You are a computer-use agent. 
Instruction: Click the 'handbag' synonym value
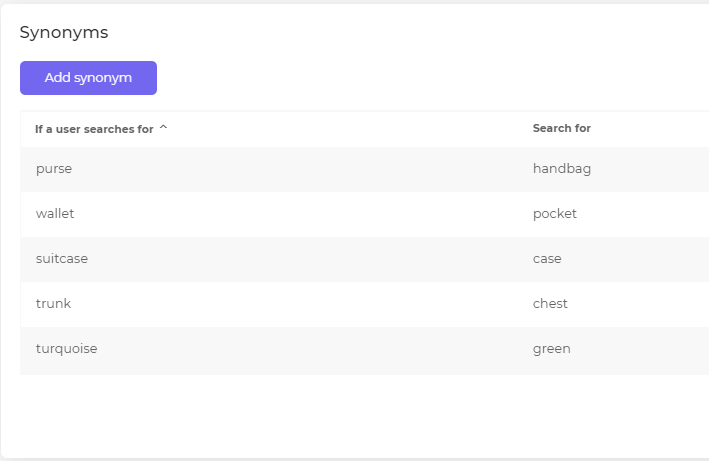point(561,169)
